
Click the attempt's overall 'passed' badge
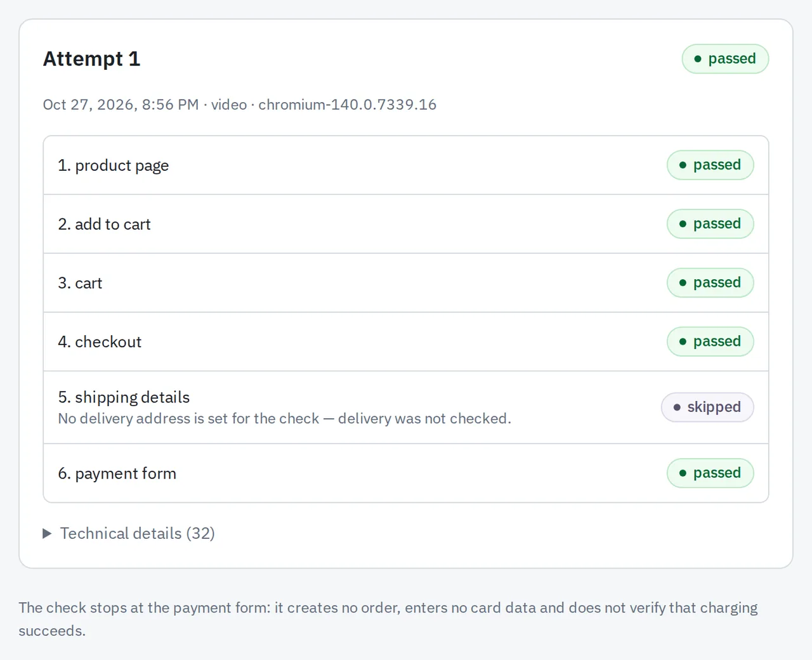[725, 59]
